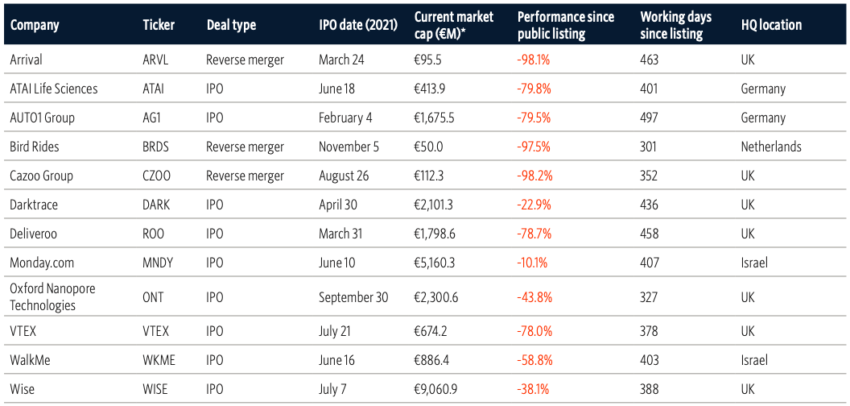Click Bird Rides' Netherlands HQ location
The image size is (850, 406).
click(x=771, y=146)
